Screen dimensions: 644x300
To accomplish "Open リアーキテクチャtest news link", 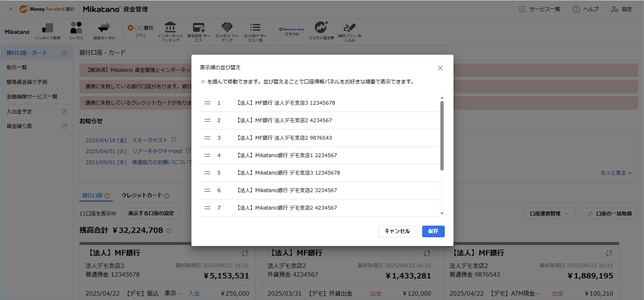I will [157, 151].
